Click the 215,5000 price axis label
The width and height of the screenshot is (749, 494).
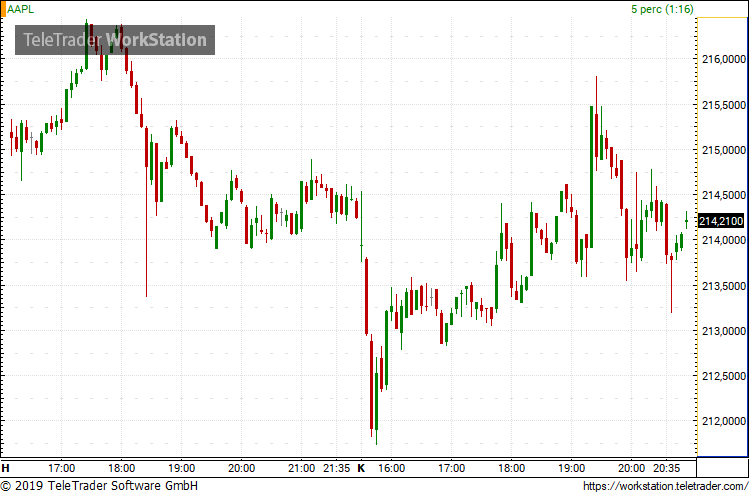point(725,105)
